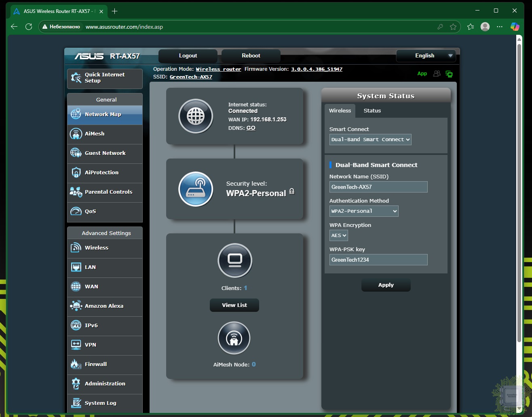
Task: Open AiProtection shield icon
Action: click(76, 173)
